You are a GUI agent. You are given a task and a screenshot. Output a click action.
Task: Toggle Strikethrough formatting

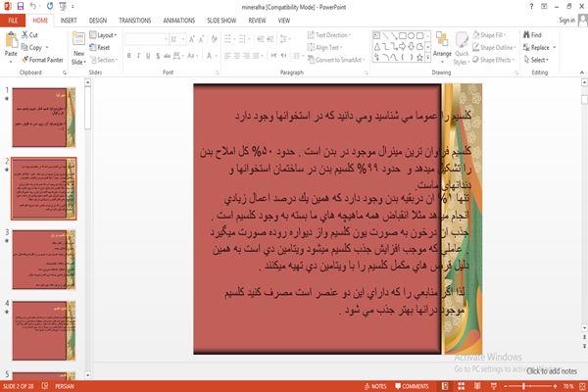[168, 56]
